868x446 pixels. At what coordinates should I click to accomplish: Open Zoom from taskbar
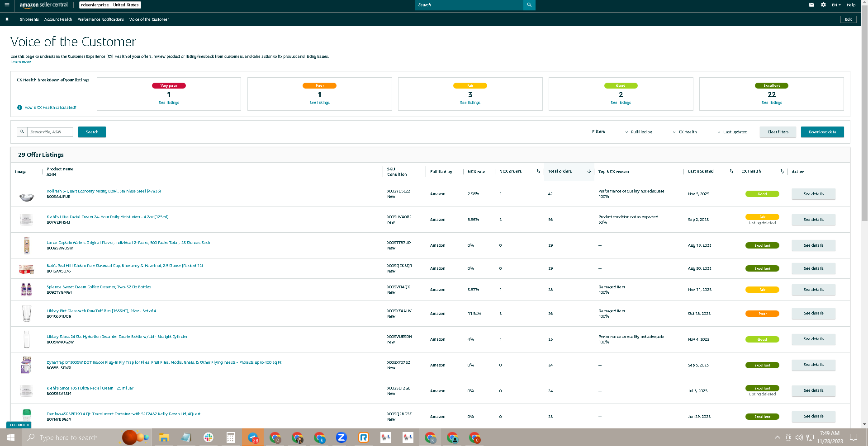(342, 437)
